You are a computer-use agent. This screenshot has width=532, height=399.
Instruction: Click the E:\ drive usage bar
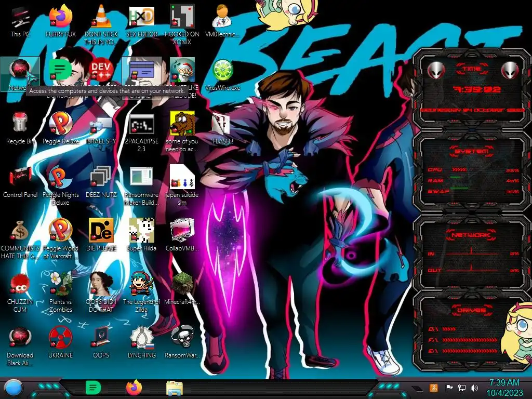click(x=470, y=351)
